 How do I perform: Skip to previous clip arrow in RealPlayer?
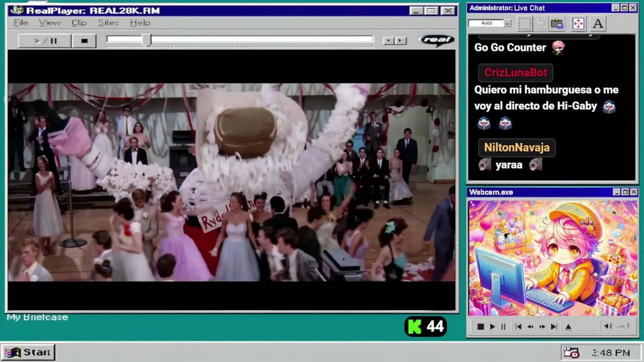click(388, 41)
